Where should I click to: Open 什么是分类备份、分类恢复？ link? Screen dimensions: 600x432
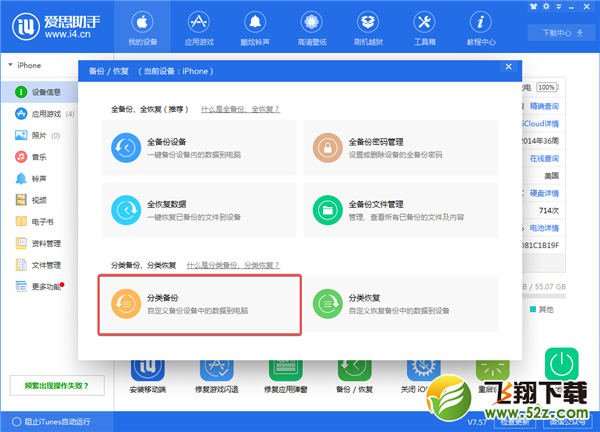[x=233, y=265]
